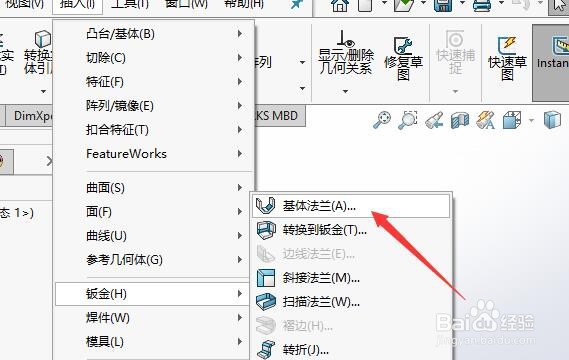This screenshot has width=569, height=360.
Task: Expand the 扣合特征(T) fastening submenu
Action: coord(154,130)
